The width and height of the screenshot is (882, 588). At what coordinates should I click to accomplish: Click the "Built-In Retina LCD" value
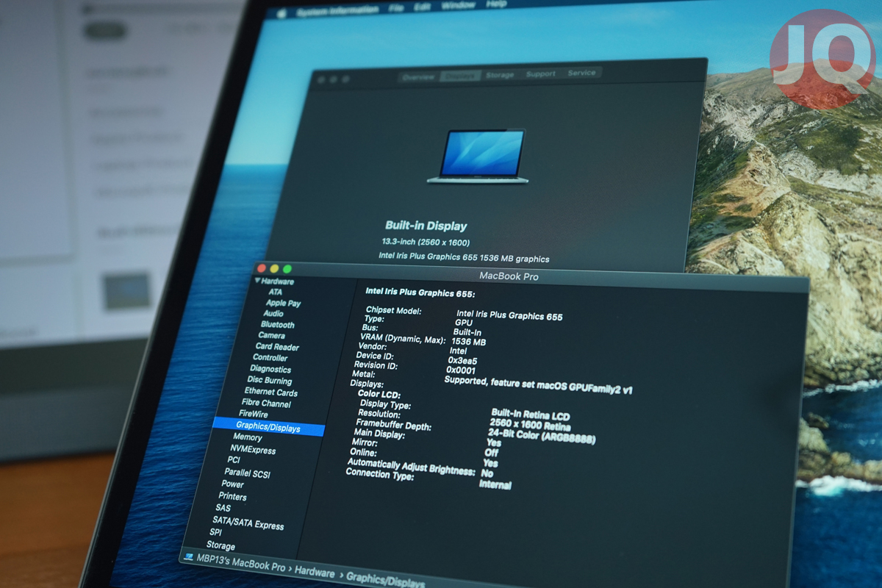coord(531,415)
